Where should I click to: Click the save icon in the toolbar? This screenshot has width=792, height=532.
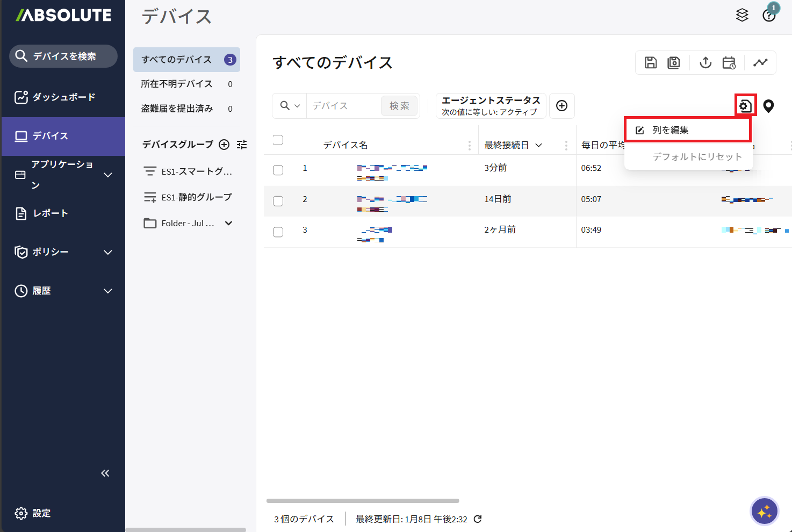[x=651, y=63]
